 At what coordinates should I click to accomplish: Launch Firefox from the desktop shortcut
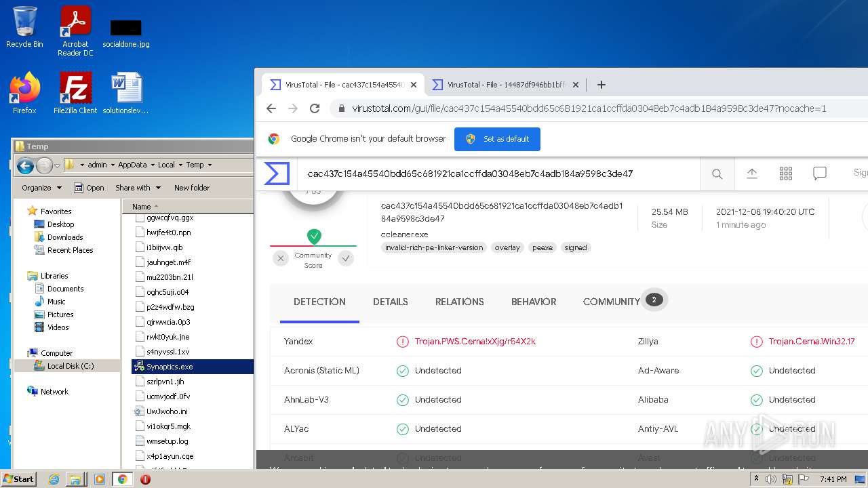coord(24,94)
